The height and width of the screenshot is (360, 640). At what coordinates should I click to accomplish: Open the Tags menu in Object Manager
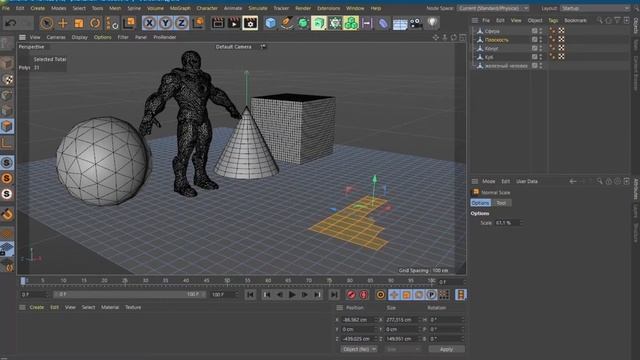click(553, 20)
